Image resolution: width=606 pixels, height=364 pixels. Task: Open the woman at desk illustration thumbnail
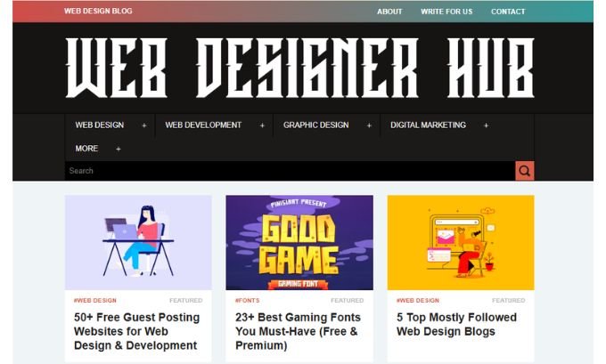pos(138,242)
